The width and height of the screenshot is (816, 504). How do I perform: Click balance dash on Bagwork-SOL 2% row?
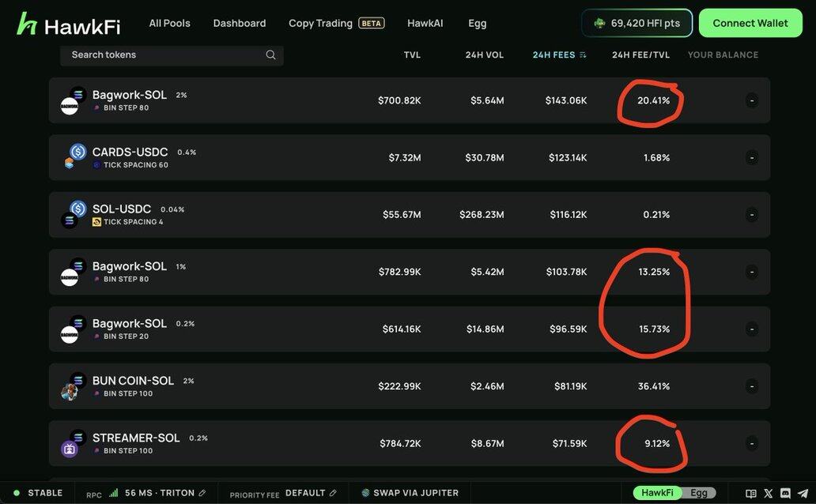[751, 100]
